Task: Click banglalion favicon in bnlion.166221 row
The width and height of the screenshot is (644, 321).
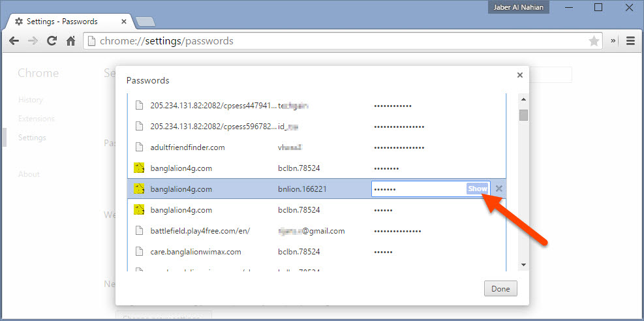Action: point(139,189)
